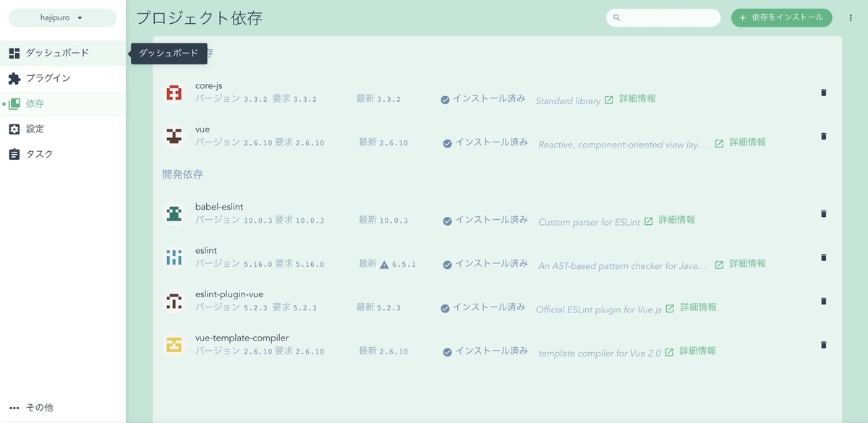Click the core-js package name
Image resolution: width=868 pixels, height=423 pixels.
click(x=209, y=86)
